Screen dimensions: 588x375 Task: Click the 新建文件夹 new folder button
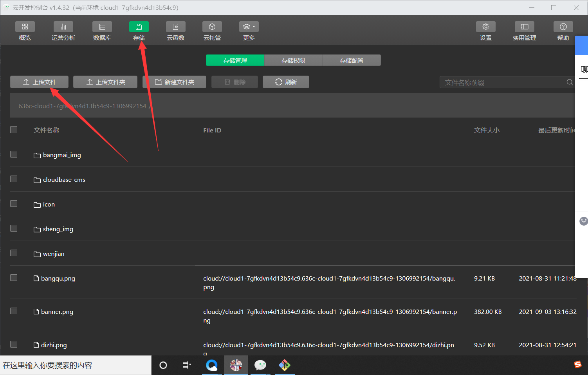click(x=175, y=82)
